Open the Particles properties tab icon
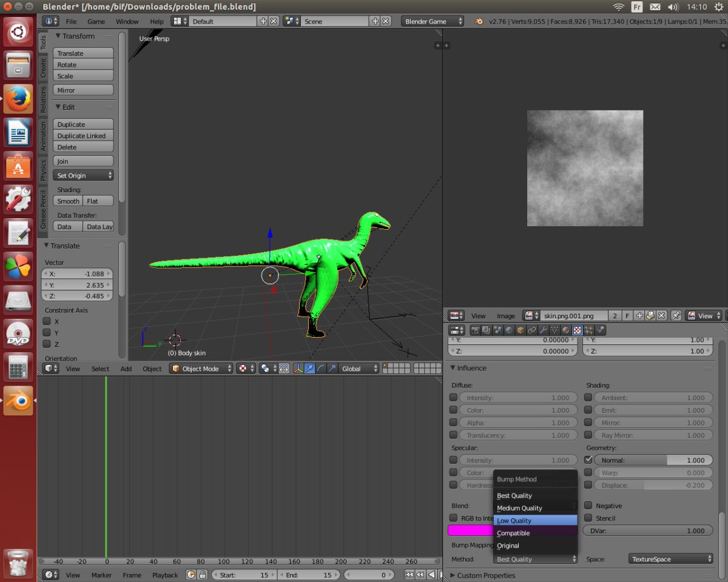 (x=588, y=330)
